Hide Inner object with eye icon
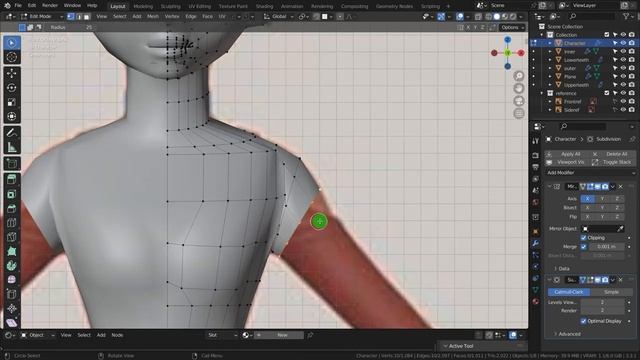Viewport: 640px width, 360px height. [x=623, y=51]
